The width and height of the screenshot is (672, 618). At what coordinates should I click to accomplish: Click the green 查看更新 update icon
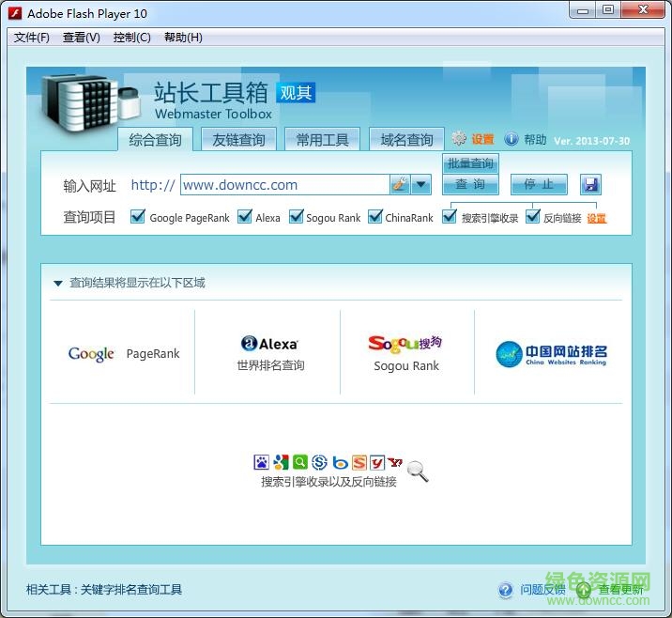(584, 590)
